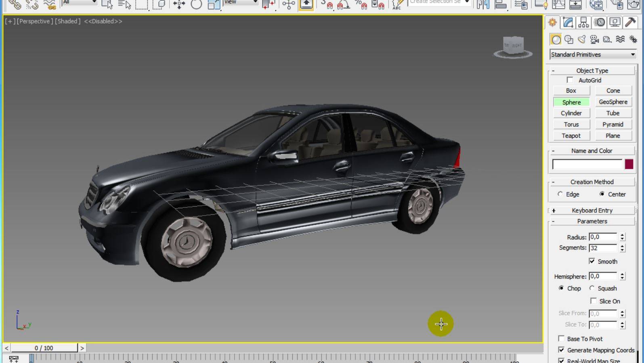This screenshot has width=644, height=363.
Task: Collapse the Object Type rollout
Action: click(592, 70)
